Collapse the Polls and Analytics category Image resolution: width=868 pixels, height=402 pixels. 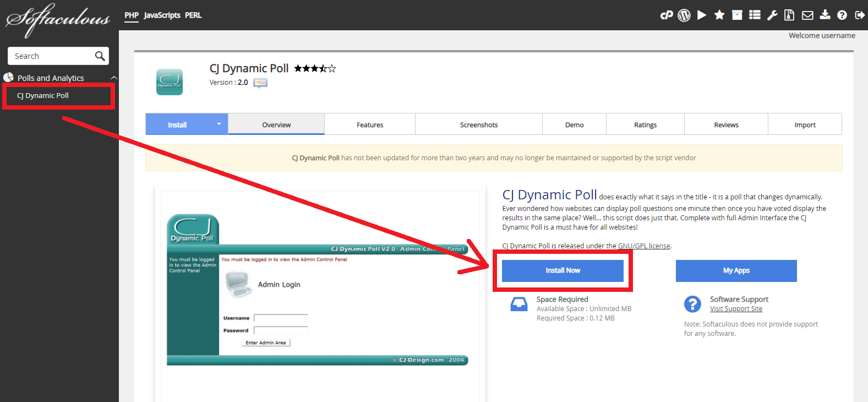pyautogui.click(x=114, y=78)
